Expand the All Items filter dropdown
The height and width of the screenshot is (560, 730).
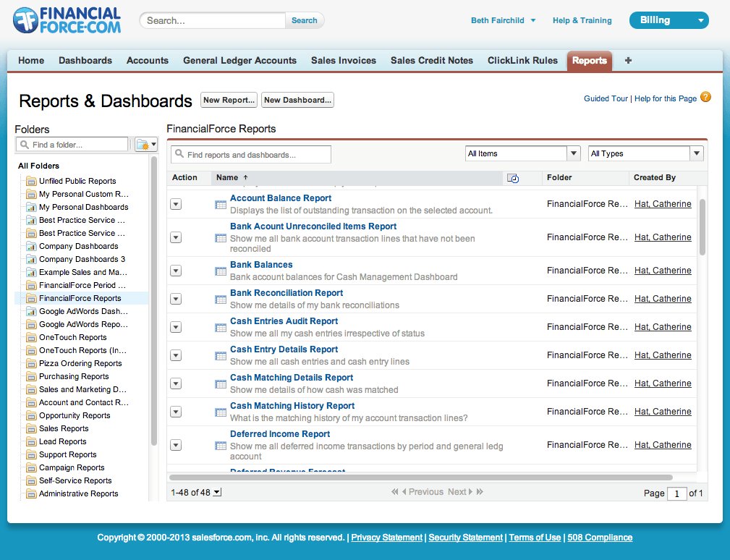pyautogui.click(x=574, y=153)
